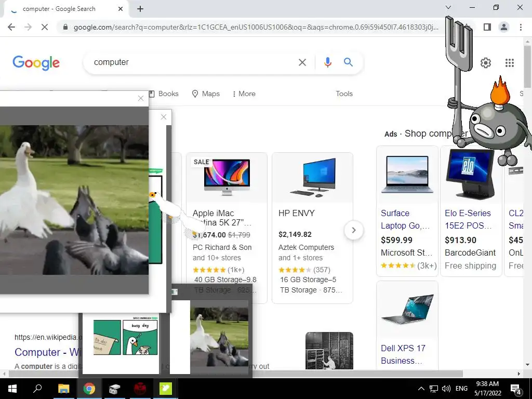The width and height of the screenshot is (532, 399).
Task: Open HP ENVY product listing
Action: pos(297,213)
